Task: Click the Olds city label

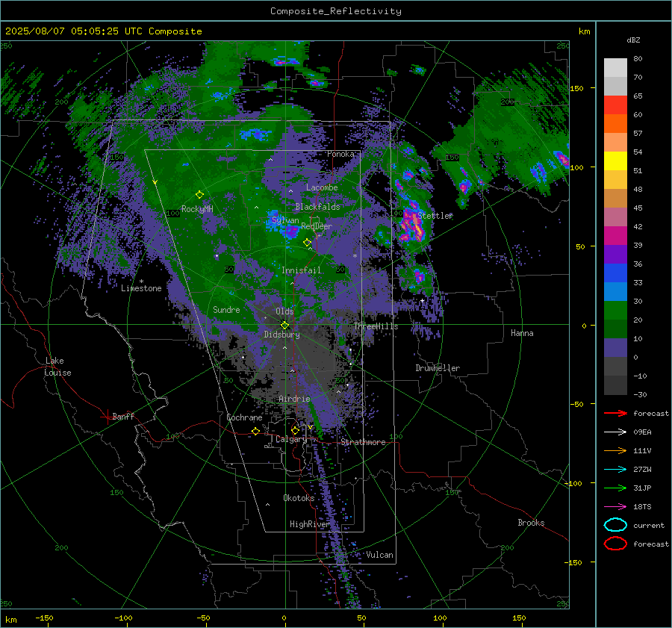Action: [x=284, y=311]
